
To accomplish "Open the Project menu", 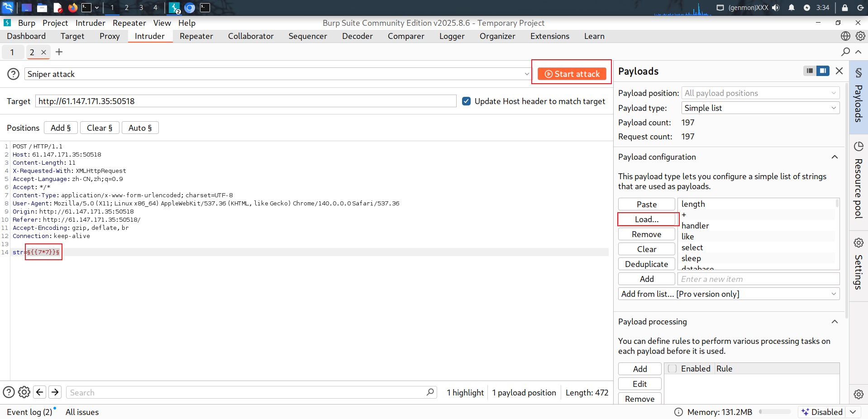I will click(55, 23).
